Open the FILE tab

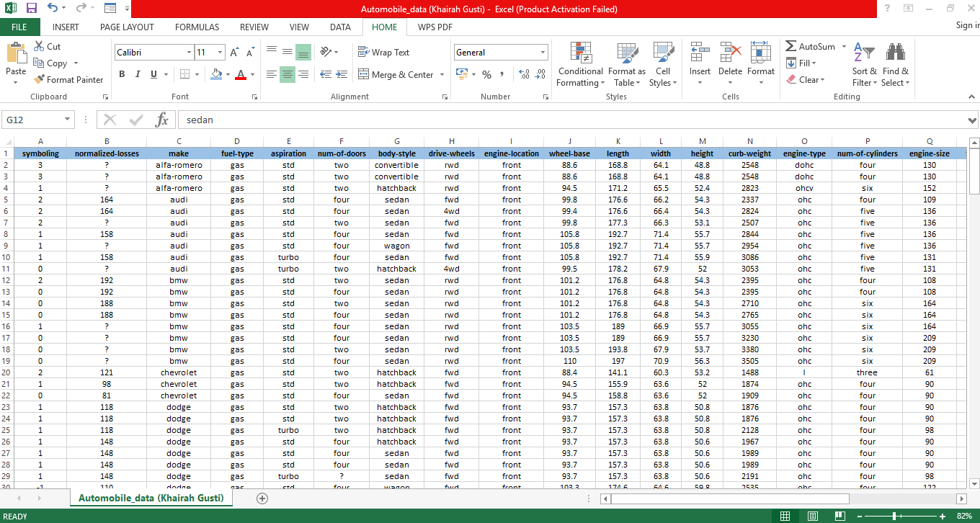19,27
